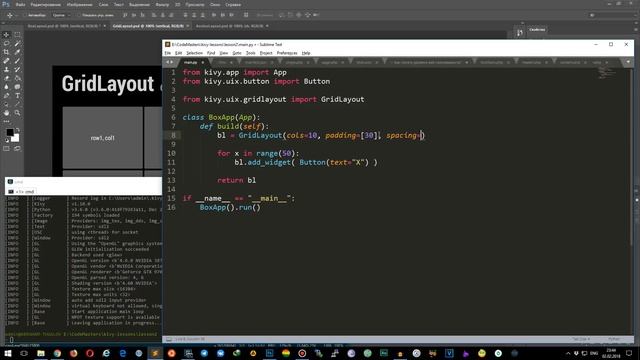Click Sublime previous tab arrow

tap(167, 62)
